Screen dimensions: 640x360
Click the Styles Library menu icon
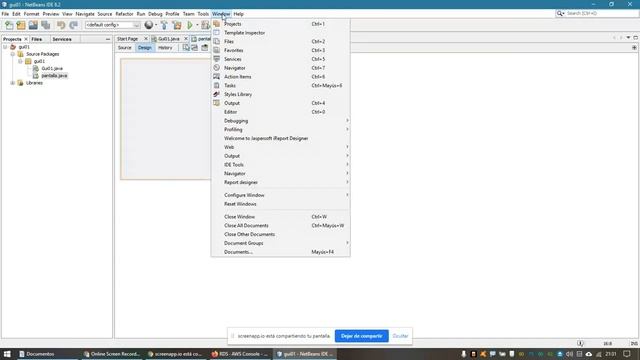217,94
